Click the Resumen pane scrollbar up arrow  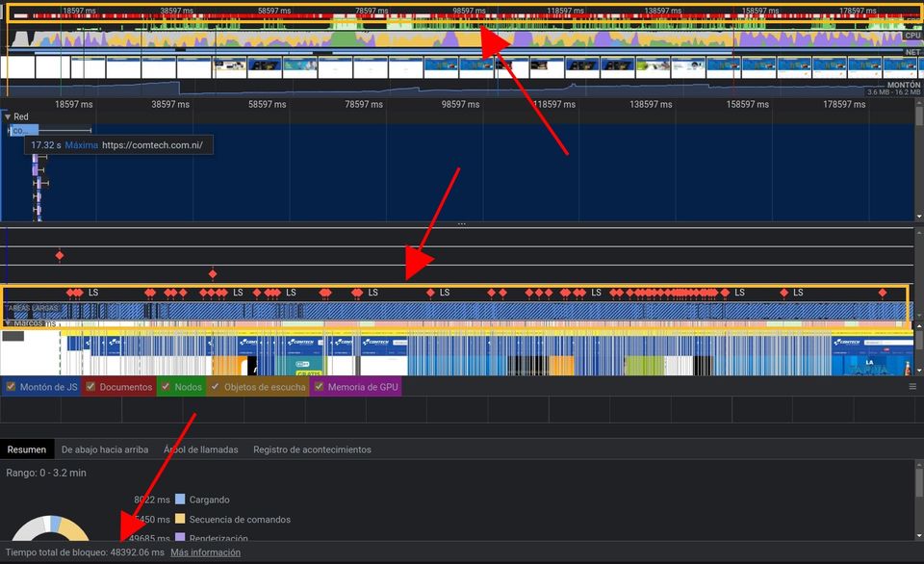919,465
